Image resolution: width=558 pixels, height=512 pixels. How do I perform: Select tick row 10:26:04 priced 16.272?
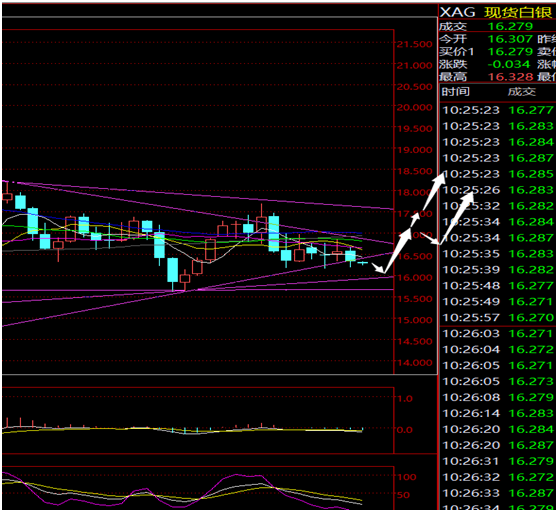[x=498, y=349]
